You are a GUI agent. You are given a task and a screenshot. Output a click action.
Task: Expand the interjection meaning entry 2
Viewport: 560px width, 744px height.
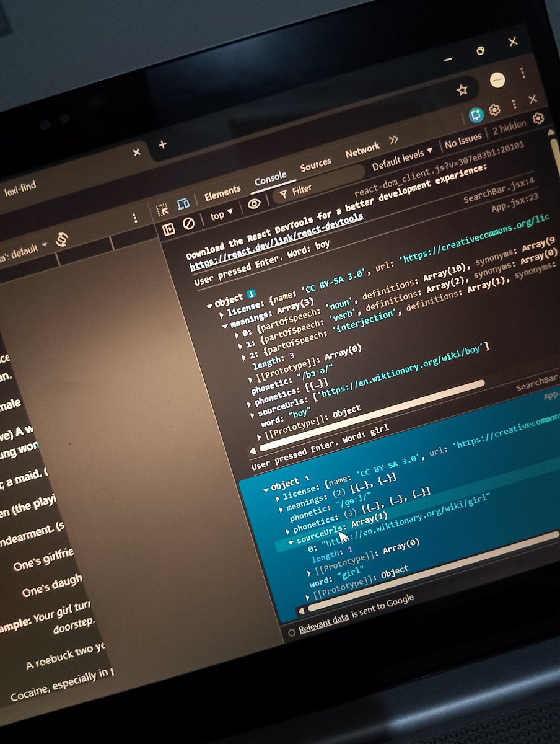[x=244, y=357]
